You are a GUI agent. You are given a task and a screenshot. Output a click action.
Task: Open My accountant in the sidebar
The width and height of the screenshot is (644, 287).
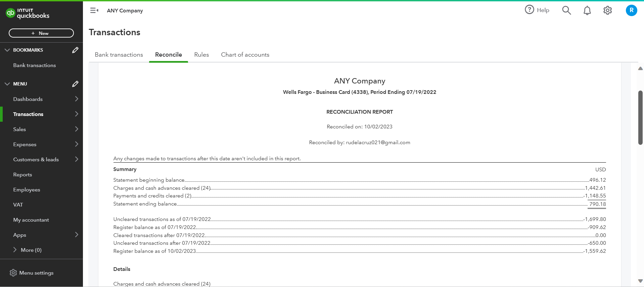tap(31, 220)
